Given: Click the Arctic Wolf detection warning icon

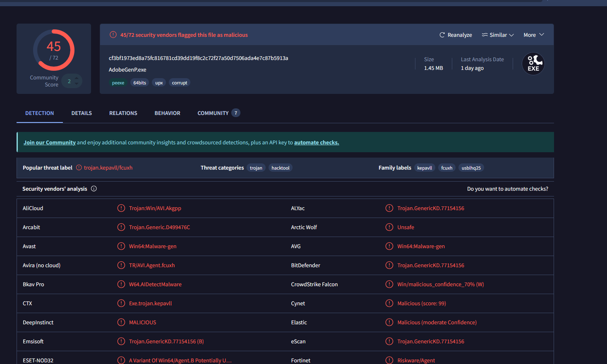Looking at the screenshot, I should coord(389,227).
